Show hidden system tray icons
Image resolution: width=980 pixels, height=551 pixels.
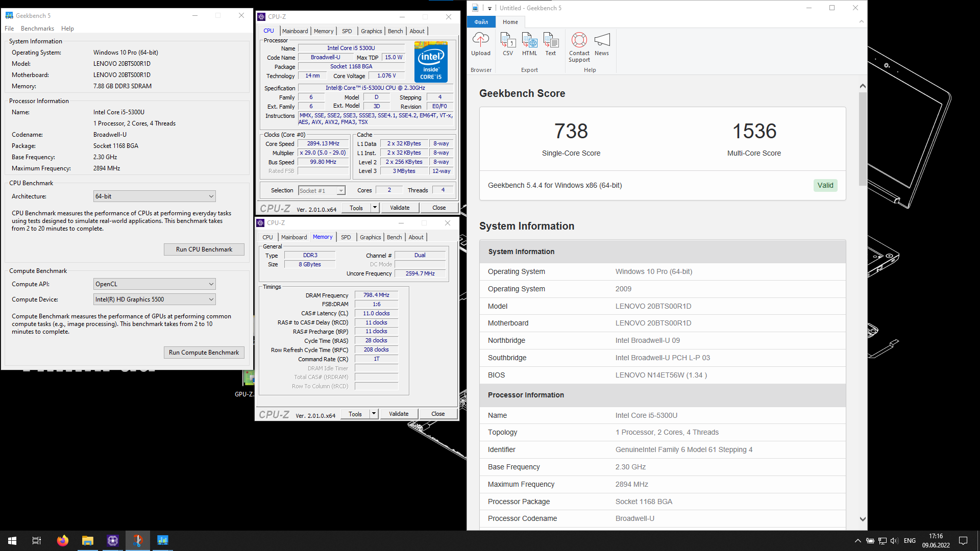click(x=858, y=541)
